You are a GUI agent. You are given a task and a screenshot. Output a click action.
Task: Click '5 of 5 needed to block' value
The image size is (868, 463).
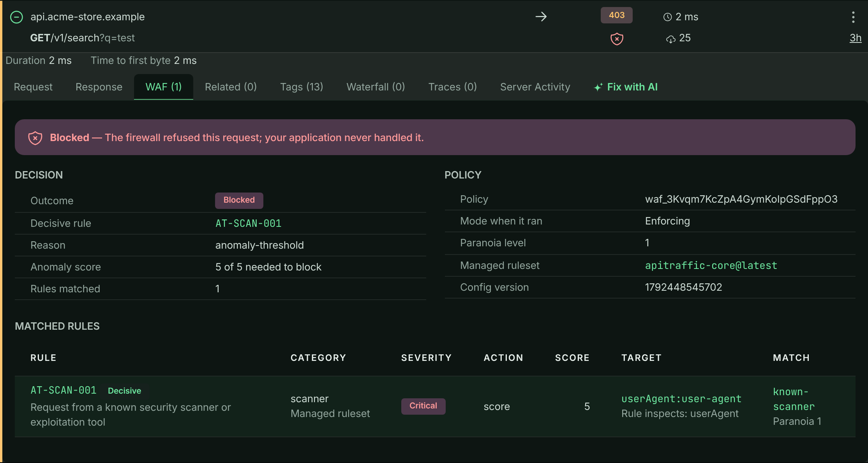(x=268, y=267)
